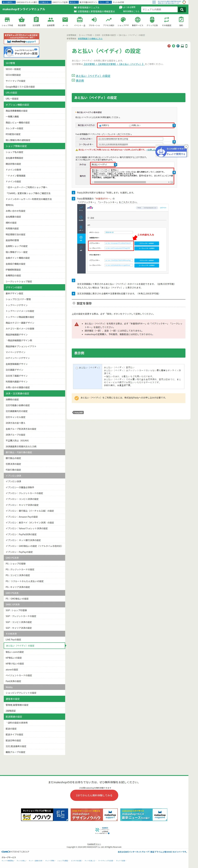Click the オプション機能の設定 section header
Viewport: 198px width, 868px height.
[34, 105]
